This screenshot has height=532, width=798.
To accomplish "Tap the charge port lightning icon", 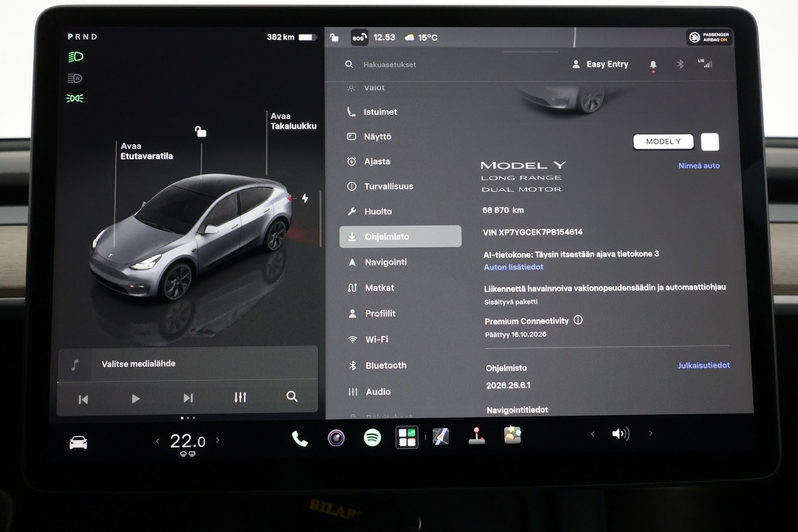I will (305, 198).
